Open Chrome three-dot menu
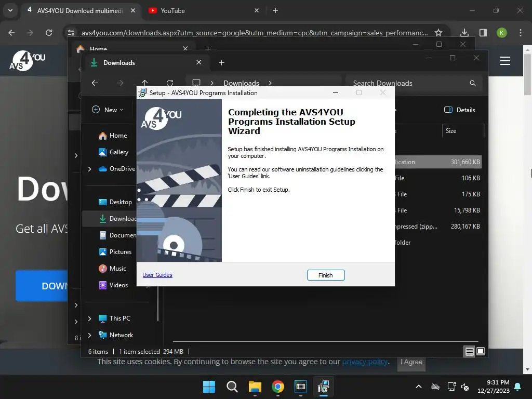 [521, 33]
